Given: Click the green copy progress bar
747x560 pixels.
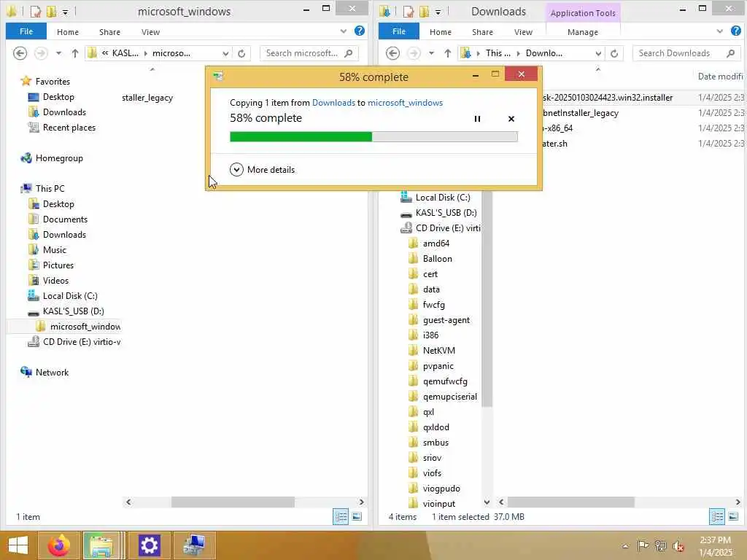Looking at the screenshot, I should [373, 136].
